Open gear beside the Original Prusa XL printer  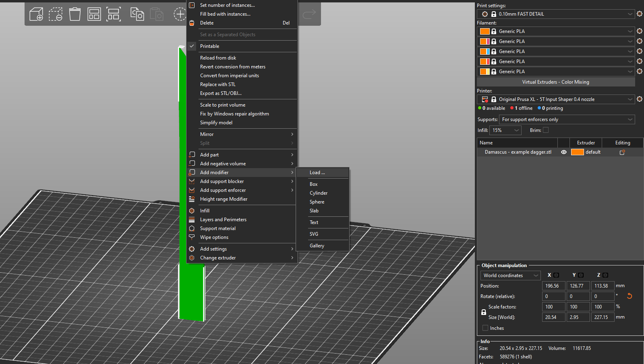point(640,99)
